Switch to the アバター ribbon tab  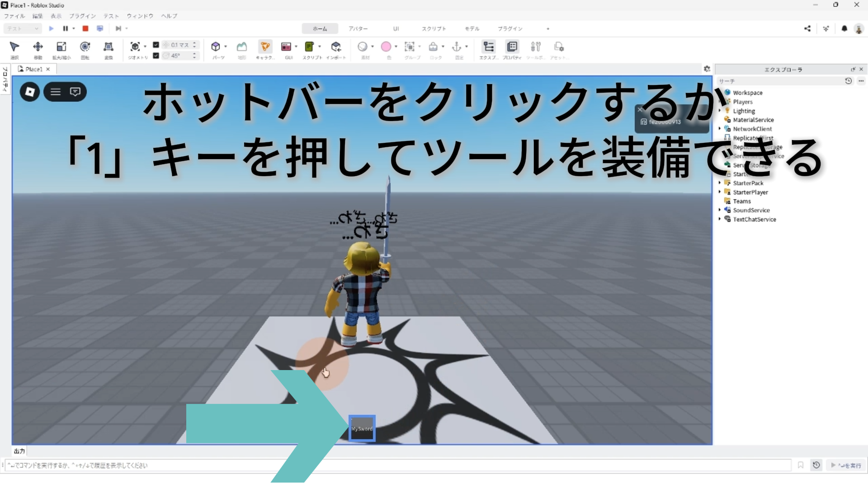(358, 28)
